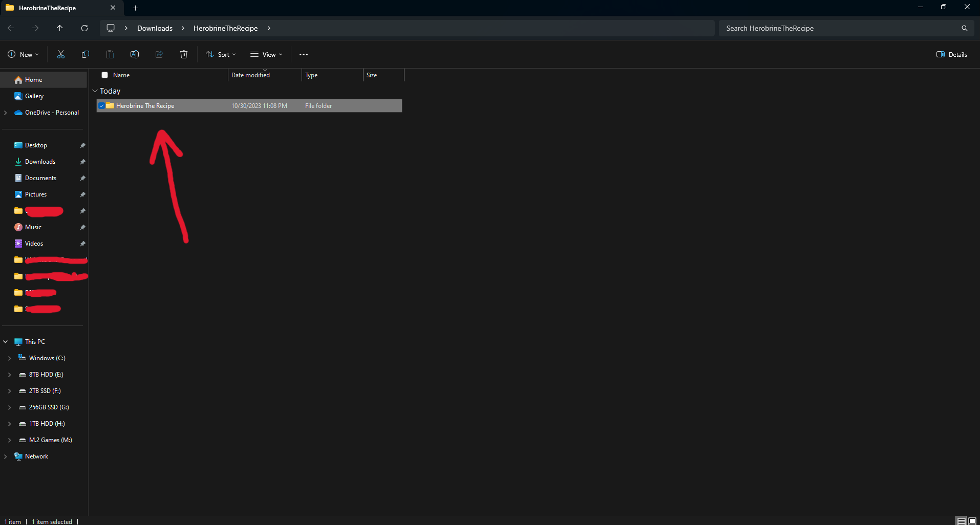Add a new tab with plus button
This screenshot has width=980, height=525.
point(136,8)
